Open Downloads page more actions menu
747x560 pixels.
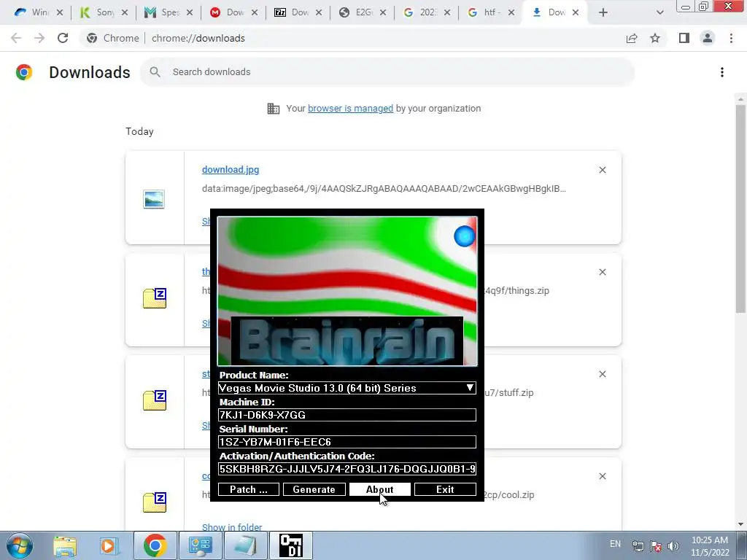(x=722, y=72)
